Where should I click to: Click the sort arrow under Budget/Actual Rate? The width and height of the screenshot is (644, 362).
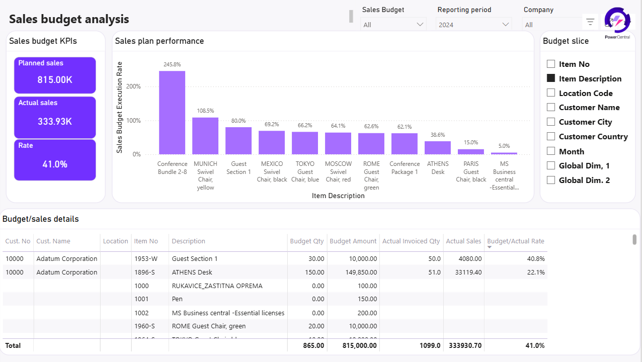(490, 247)
